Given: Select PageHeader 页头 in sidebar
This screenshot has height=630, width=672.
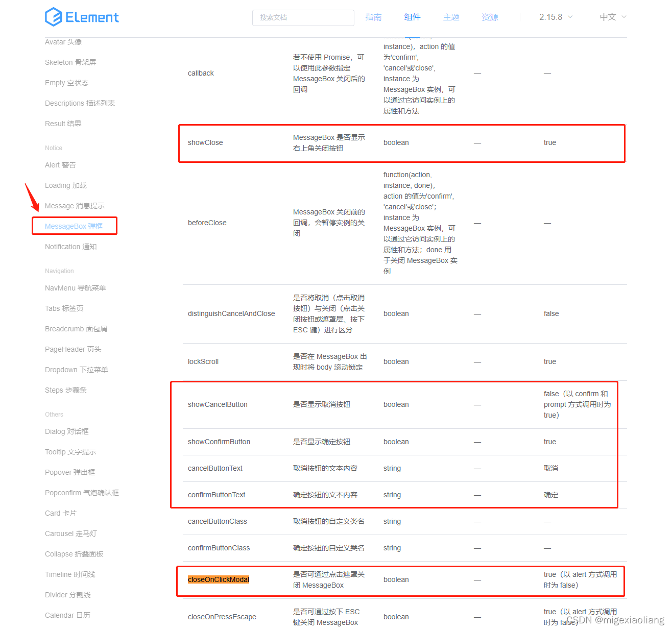Looking at the screenshot, I should (x=73, y=349).
